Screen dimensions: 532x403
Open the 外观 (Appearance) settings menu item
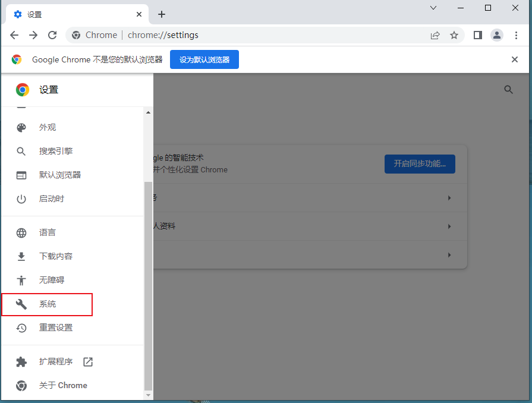[72, 128]
